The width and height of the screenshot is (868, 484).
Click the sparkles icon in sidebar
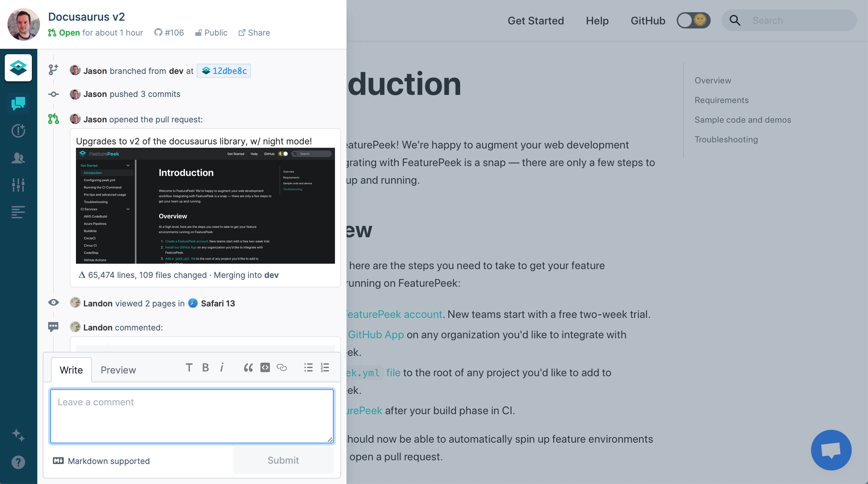(18, 435)
